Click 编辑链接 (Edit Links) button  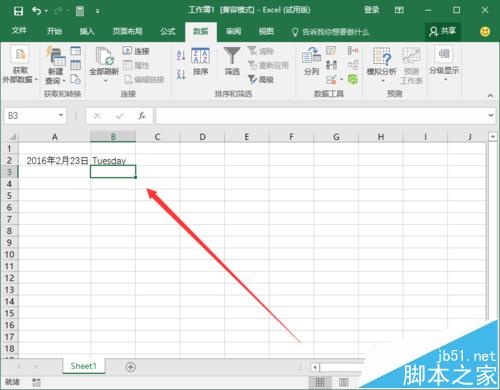144,79
